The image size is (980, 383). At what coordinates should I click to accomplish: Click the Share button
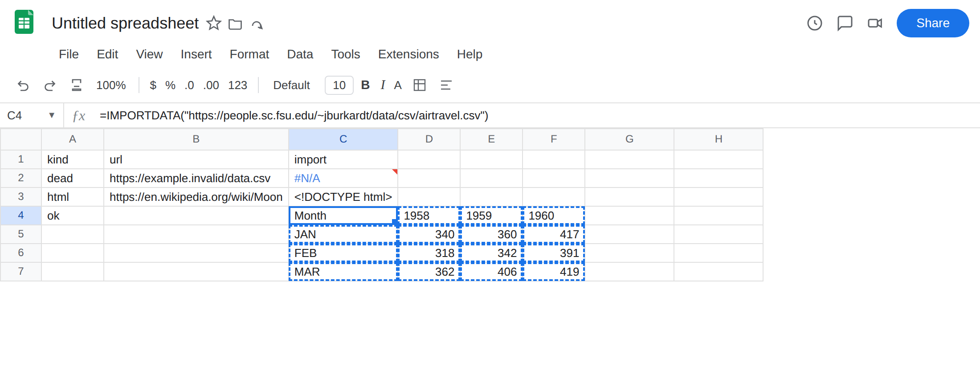pyautogui.click(x=933, y=23)
